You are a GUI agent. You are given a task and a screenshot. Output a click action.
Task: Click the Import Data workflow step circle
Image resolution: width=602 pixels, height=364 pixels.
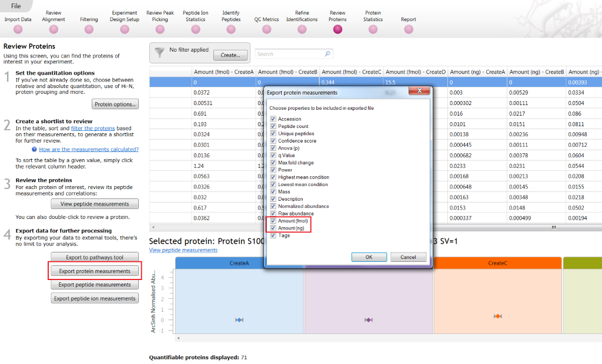18,29
